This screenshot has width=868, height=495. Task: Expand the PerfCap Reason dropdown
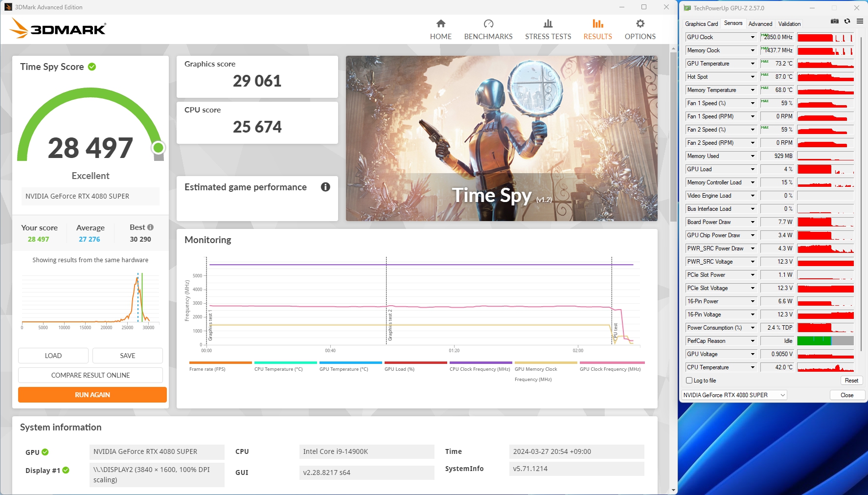[x=753, y=341]
